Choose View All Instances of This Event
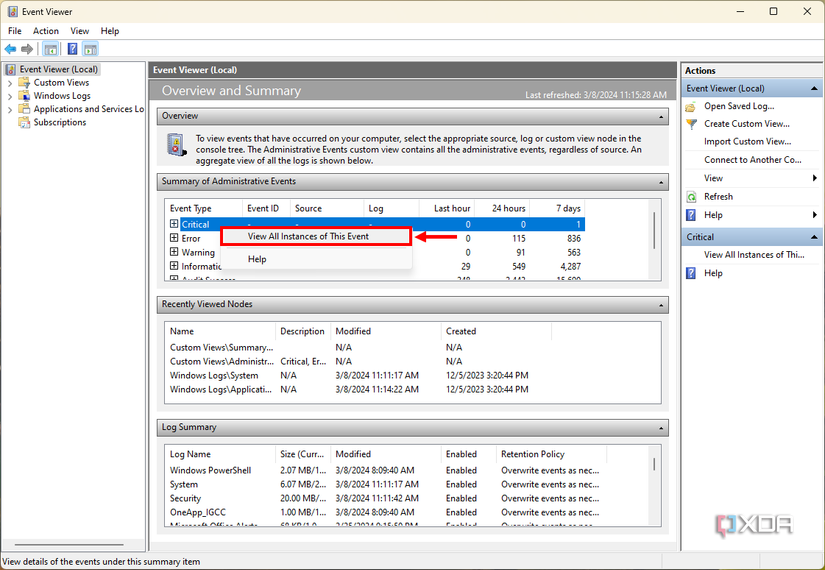The width and height of the screenshot is (825, 570). [x=308, y=237]
